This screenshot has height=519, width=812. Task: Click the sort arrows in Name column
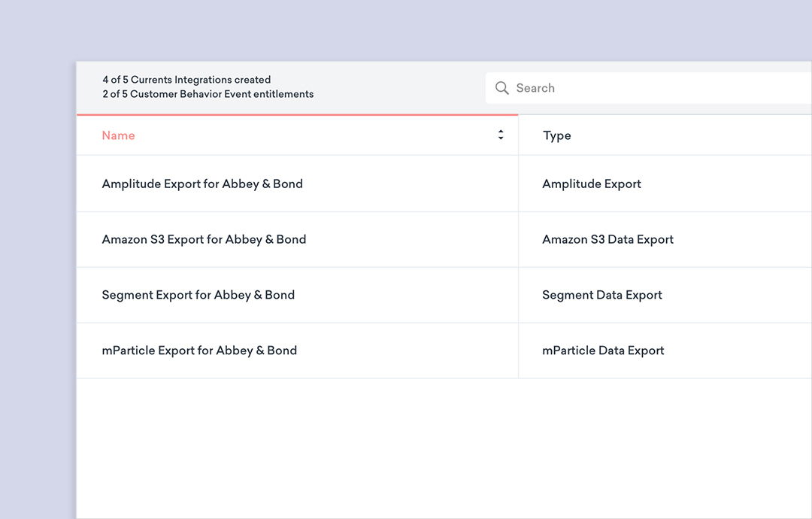pos(501,135)
